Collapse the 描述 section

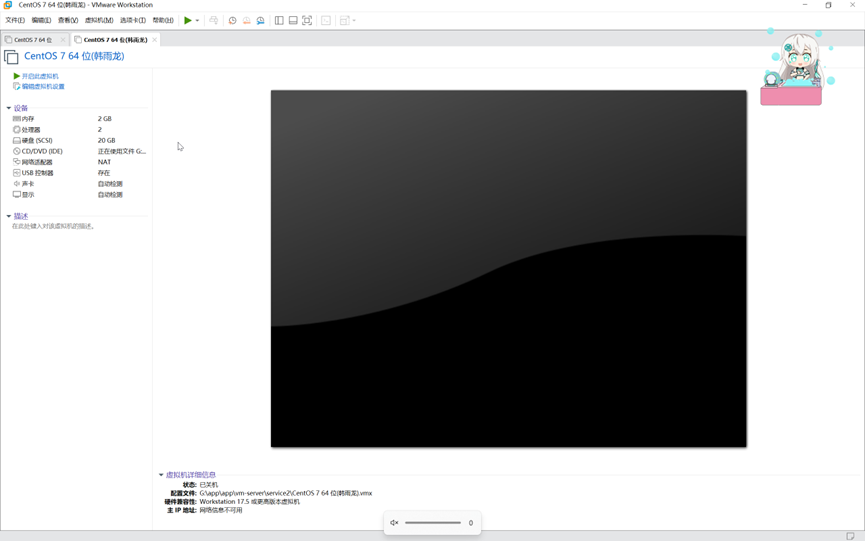click(9, 216)
